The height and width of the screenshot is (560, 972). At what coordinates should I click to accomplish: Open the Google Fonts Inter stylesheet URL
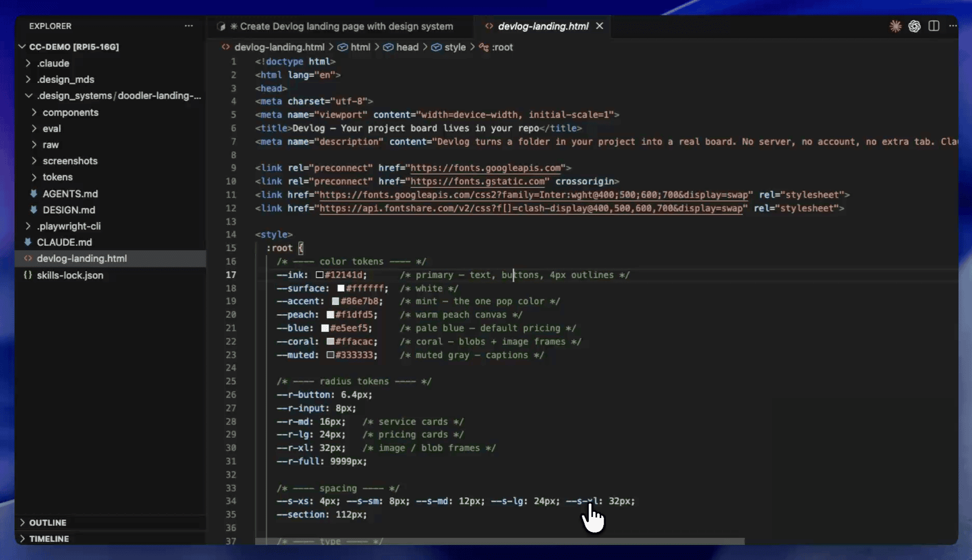click(534, 195)
